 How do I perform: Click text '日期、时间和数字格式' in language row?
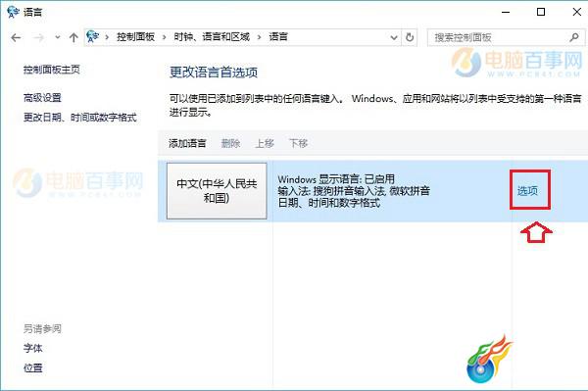(x=329, y=203)
